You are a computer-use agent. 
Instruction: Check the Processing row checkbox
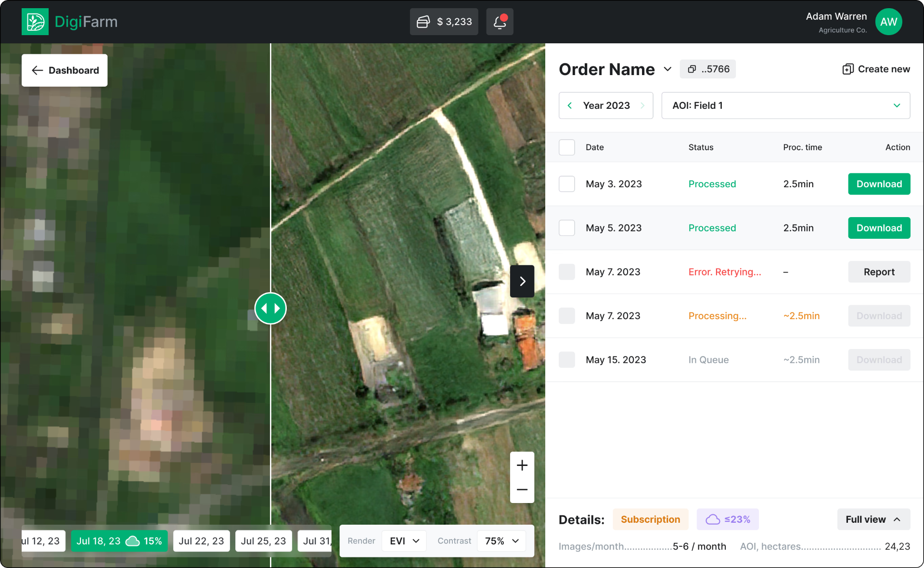pos(567,316)
